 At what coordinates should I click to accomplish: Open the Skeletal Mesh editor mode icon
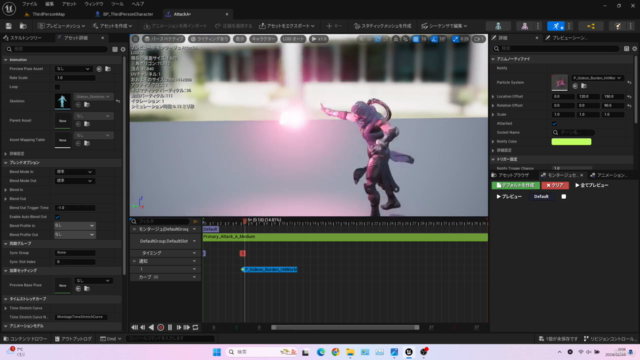point(524,26)
